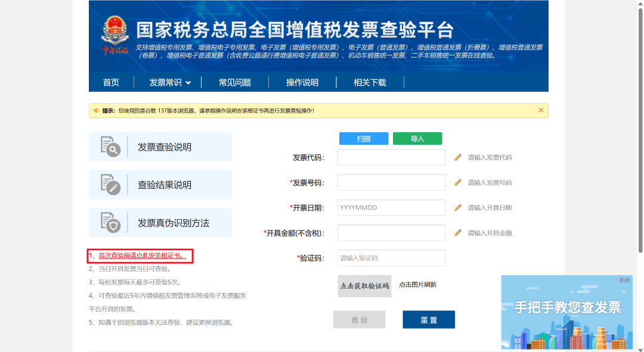Open the 常见问题 menu item
The width and height of the screenshot is (644, 352).
coord(235,82)
